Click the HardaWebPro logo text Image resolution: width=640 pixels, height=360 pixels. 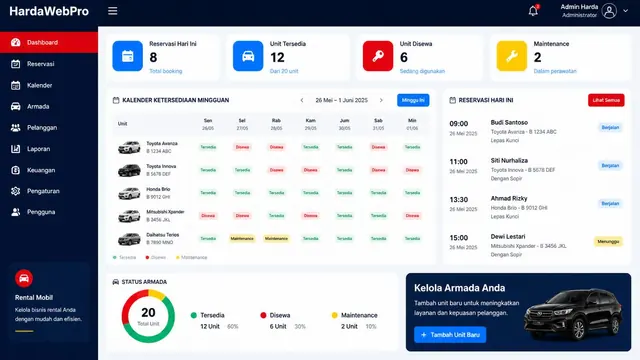49,11
